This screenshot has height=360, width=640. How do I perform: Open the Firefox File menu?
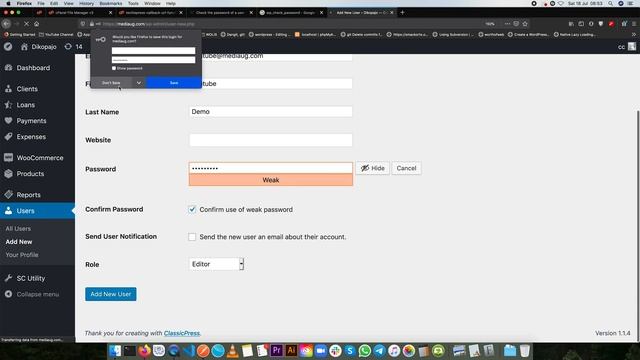41,3
